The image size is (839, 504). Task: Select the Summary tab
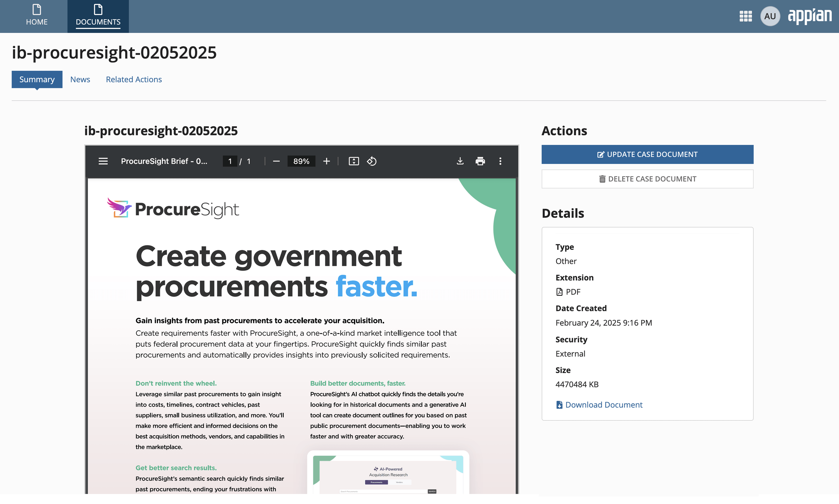37,79
